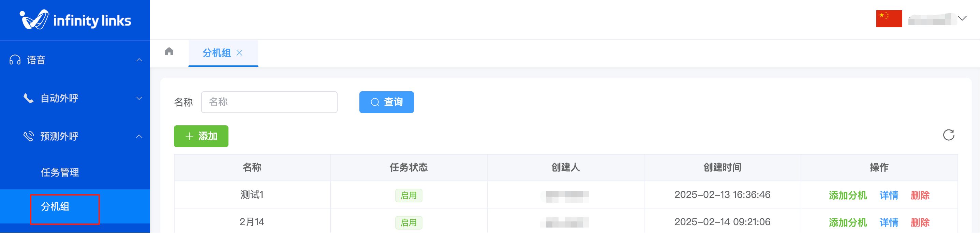Focus the 名称 search input field
The width and height of the screenshot is (980, 233).
point(269,102)
